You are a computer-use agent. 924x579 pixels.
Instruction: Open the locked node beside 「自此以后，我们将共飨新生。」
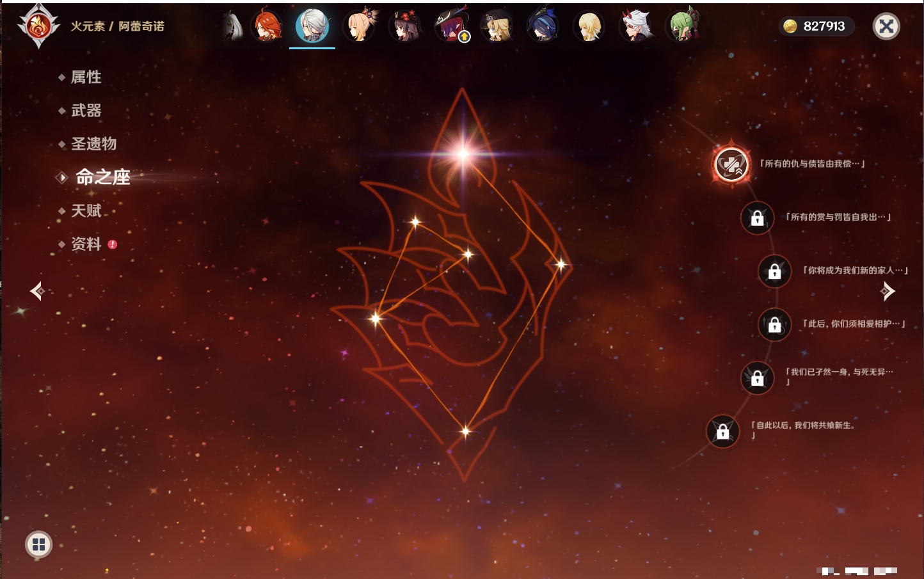click(x=722, y=432)
